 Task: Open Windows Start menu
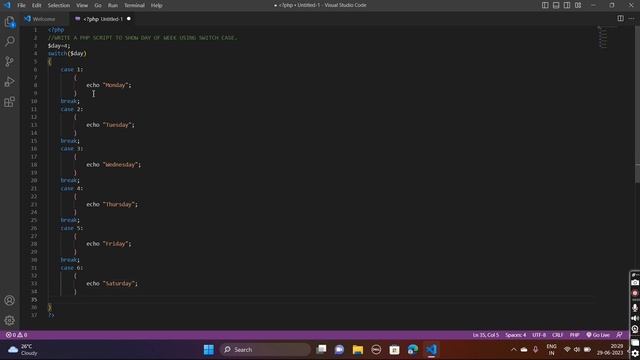pos(209,349)
